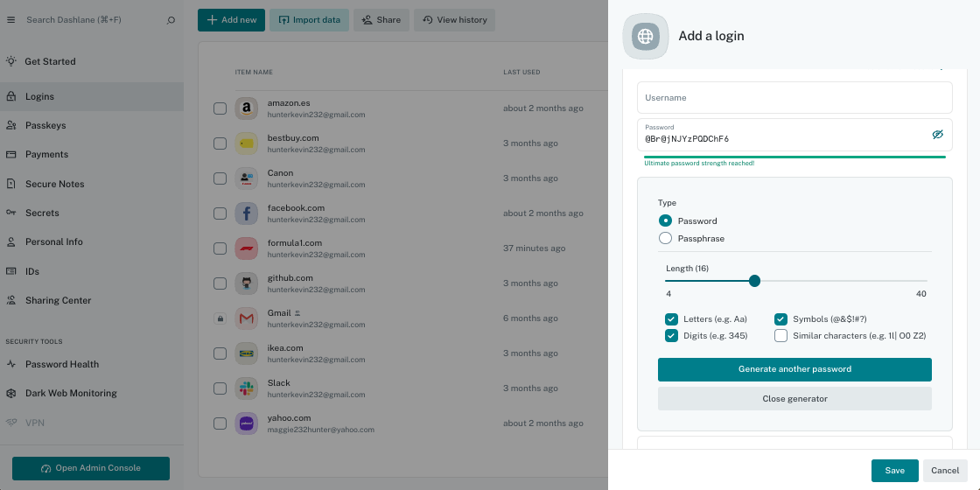980x490 pixels.
Task: Go to Passkeys in the sidebar
Action: pyautogui.click(x=92, y=125)
